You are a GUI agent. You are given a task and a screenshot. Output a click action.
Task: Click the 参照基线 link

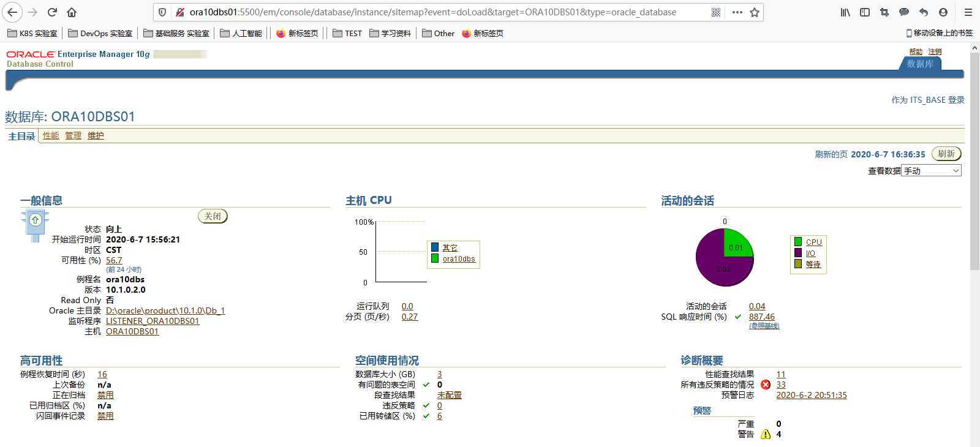[764, 326]
